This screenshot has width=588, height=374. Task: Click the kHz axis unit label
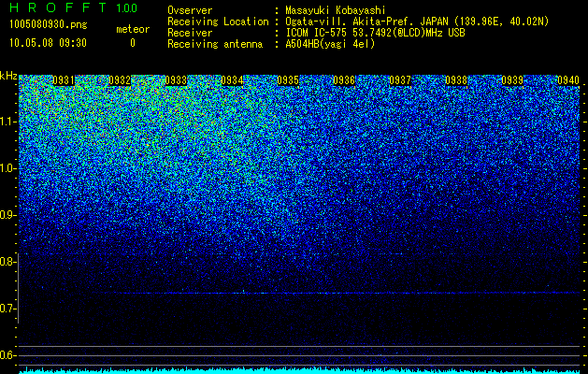8,76
